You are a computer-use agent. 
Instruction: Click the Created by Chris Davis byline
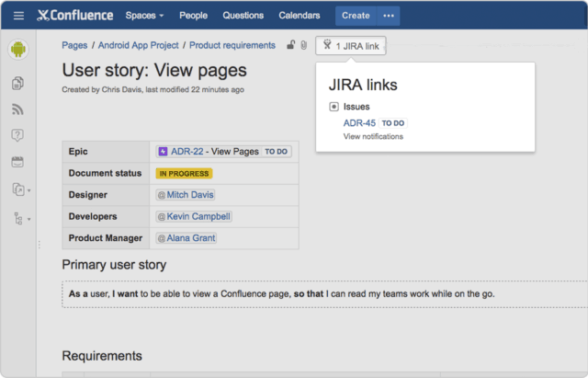(x=153, y=90)
